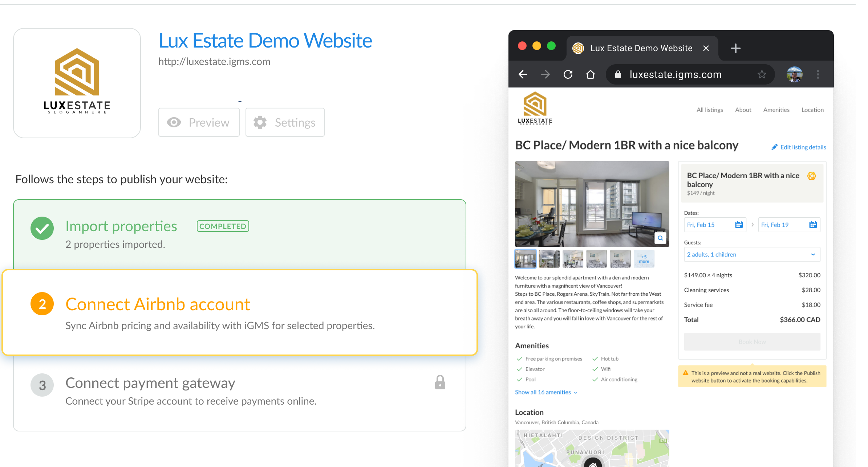Click the eye icon on Preview
Screen dimensions: 868x467
(174, 122)
